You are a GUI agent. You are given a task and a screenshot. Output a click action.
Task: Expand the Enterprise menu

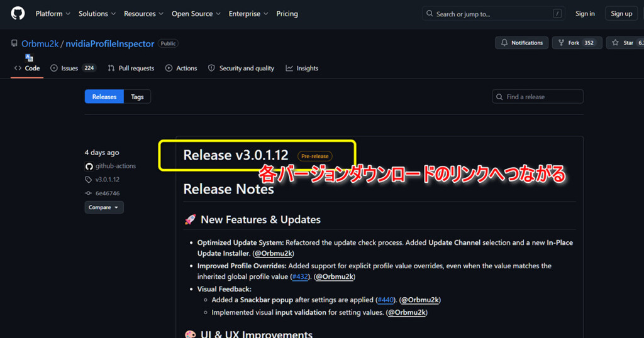[x=248, y=14]
